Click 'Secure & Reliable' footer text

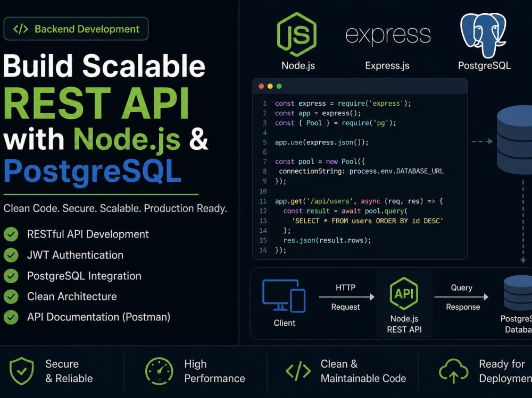(69, 371)
